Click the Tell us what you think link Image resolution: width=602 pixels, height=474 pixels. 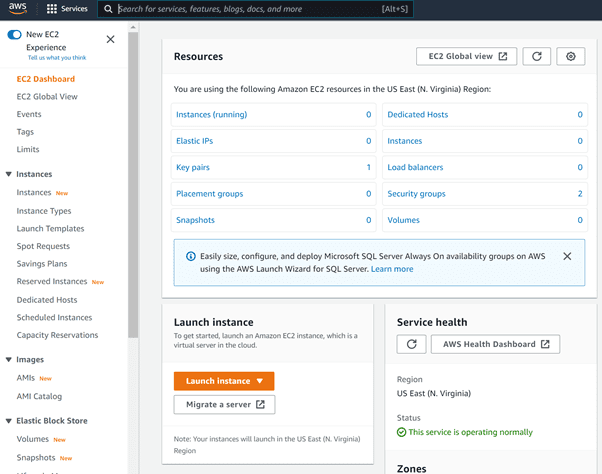pyautogui.click(x=57, y=58)
